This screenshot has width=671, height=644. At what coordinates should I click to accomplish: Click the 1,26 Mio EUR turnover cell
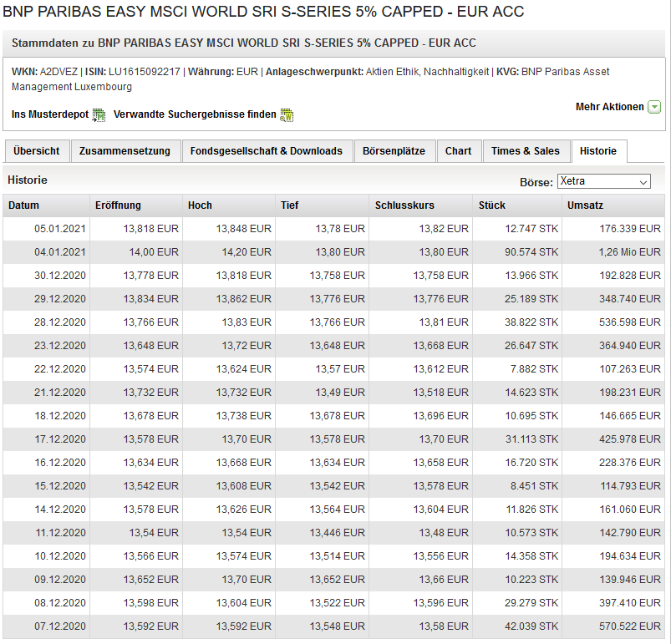[x=629, y=252]
